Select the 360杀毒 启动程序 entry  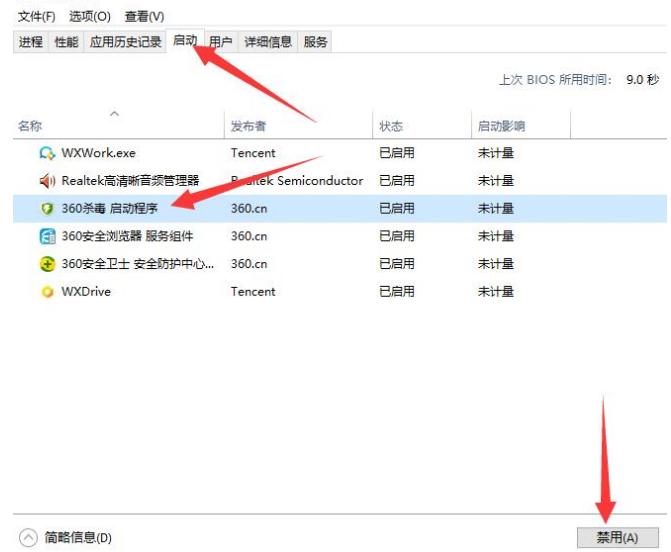pos(110,208)
